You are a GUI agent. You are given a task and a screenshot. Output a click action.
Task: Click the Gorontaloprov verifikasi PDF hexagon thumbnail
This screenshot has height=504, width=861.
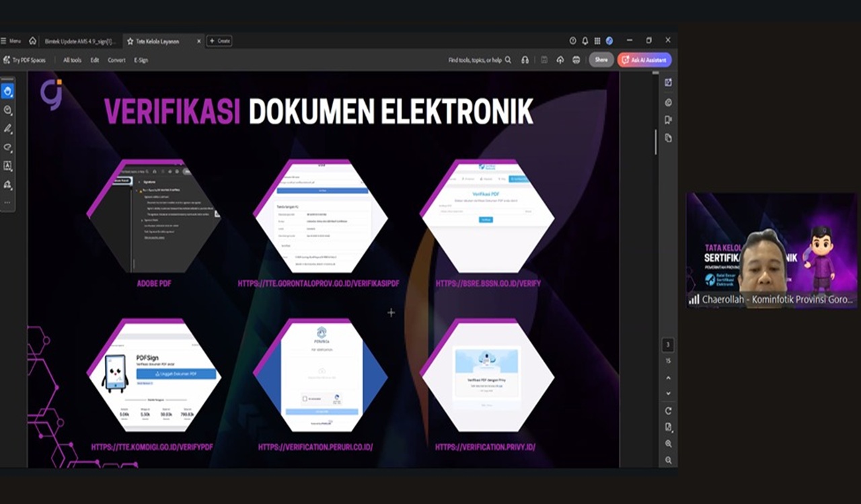pos(320,216)
